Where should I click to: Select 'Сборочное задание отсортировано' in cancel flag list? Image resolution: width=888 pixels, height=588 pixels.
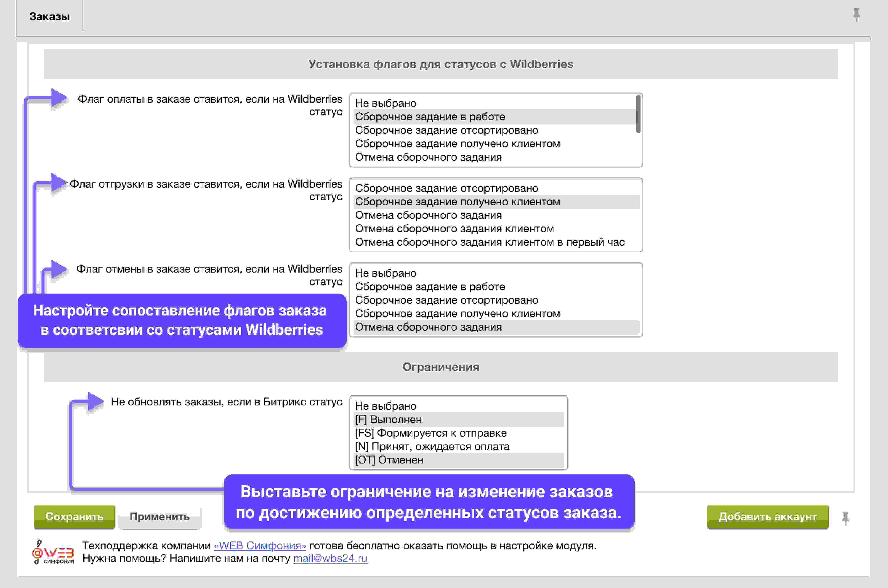click(x=496, y=300)
